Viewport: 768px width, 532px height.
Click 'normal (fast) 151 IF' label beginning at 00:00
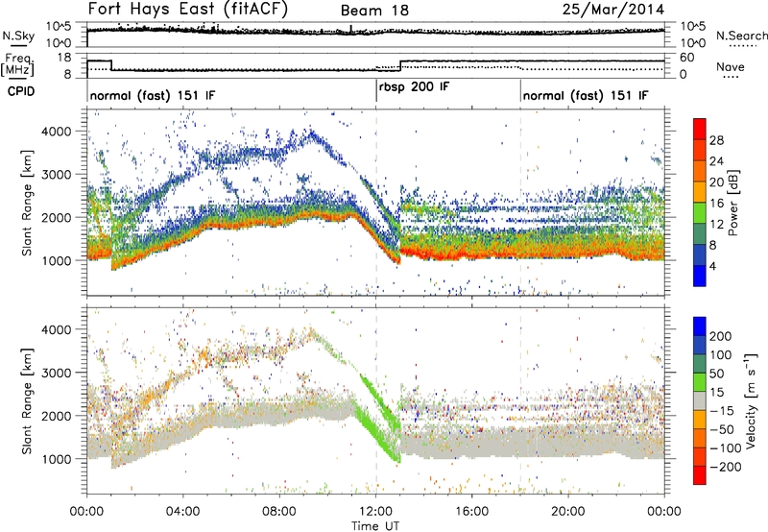(153, 96)
